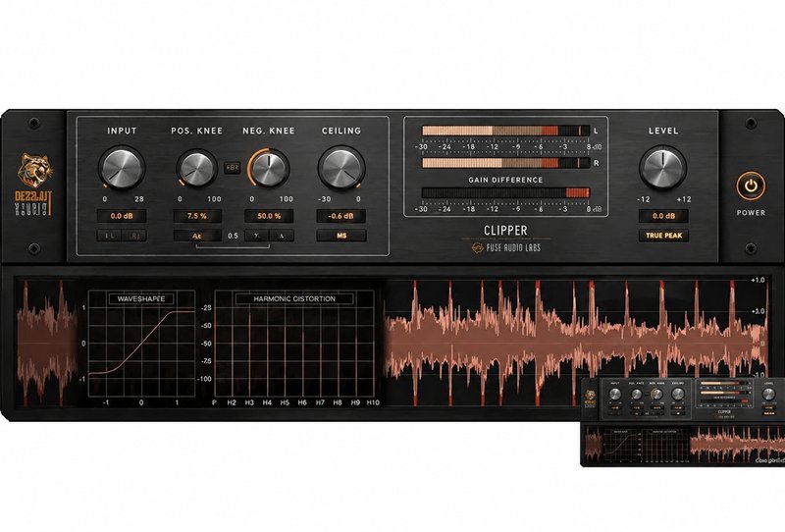Click the Power button icon
Viewport: 785px width, 532px height.
751,186
